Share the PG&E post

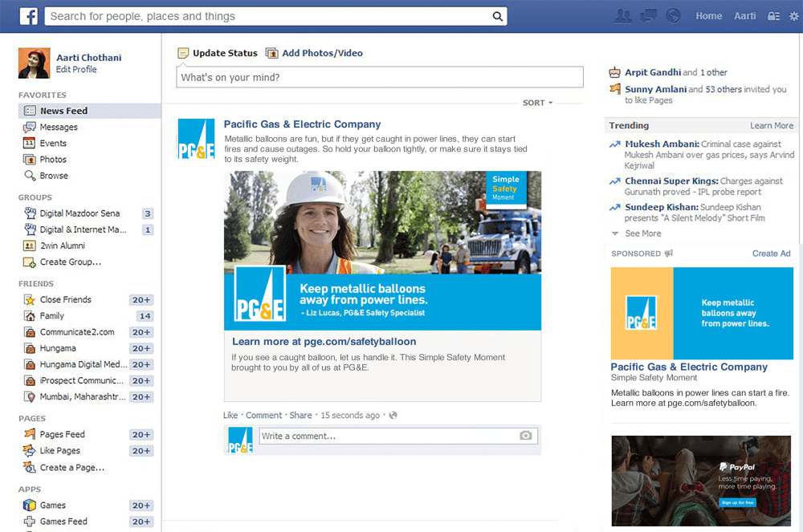(300, 415)
